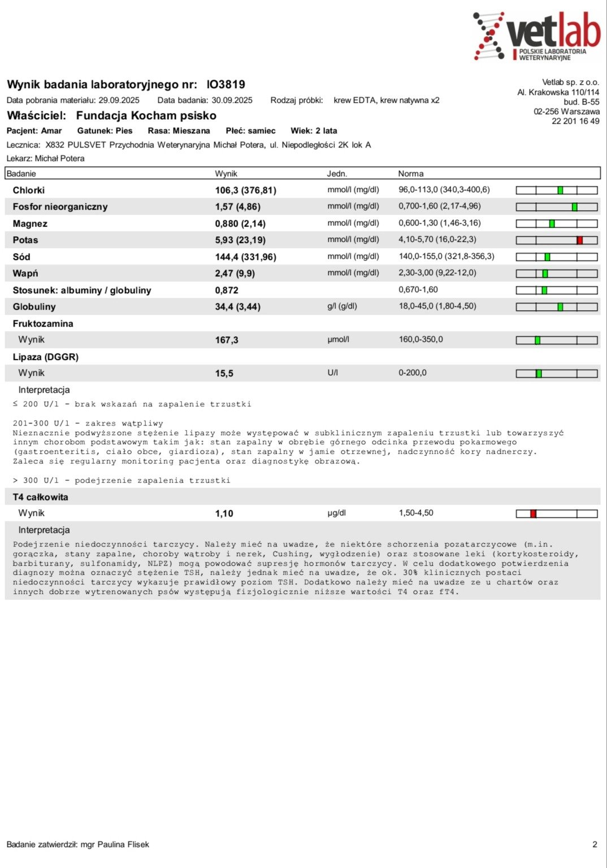Click the Fruktozamina range bar

tap(557, 340)
